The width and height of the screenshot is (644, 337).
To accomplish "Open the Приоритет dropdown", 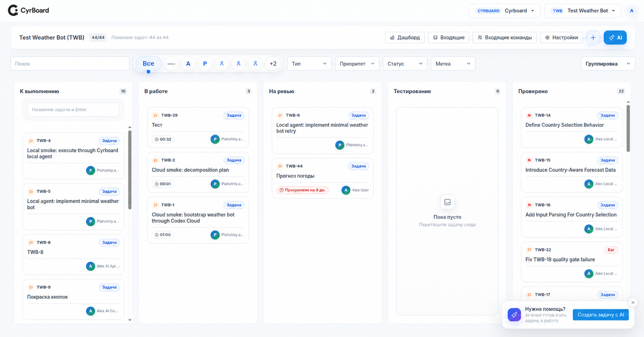I will pos(357,64).
